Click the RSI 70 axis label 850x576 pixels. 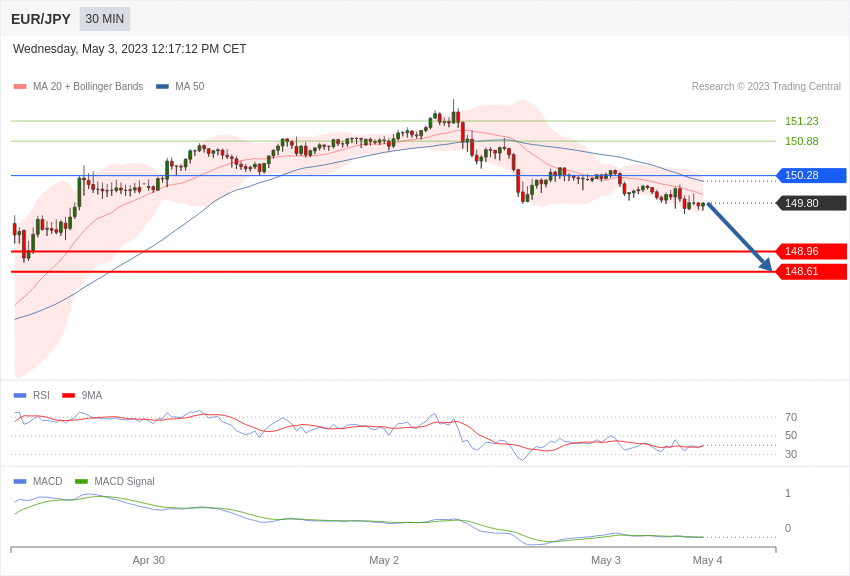791,417
